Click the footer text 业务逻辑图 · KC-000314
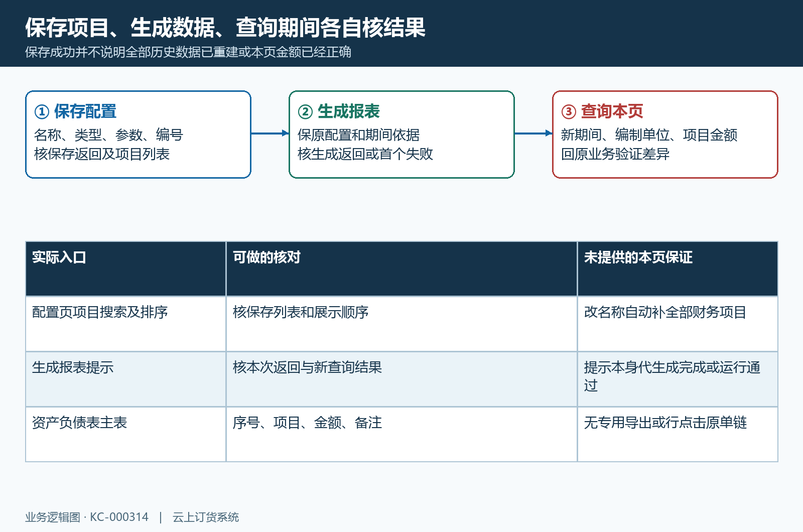803x532 pixels. pyautogui.click(x=87, y=517)
